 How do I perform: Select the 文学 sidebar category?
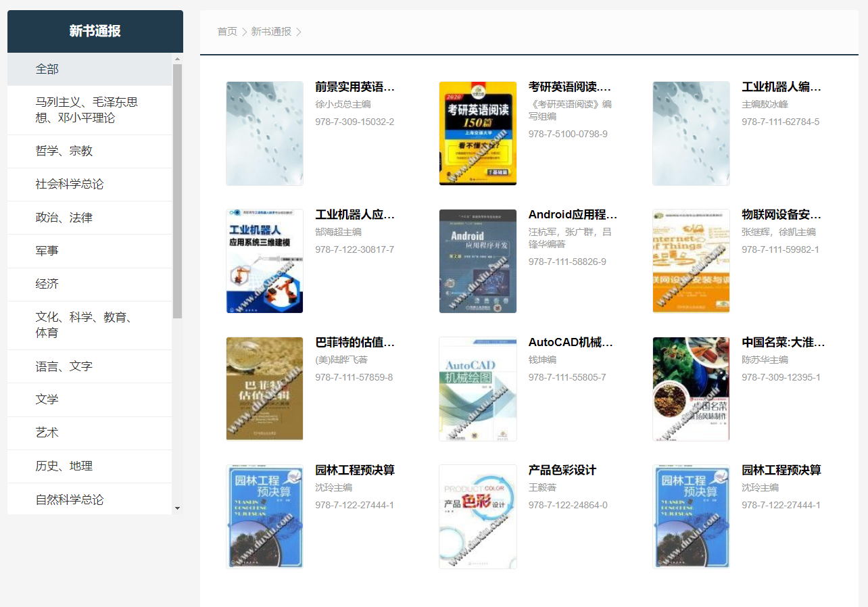coord(47,399)
